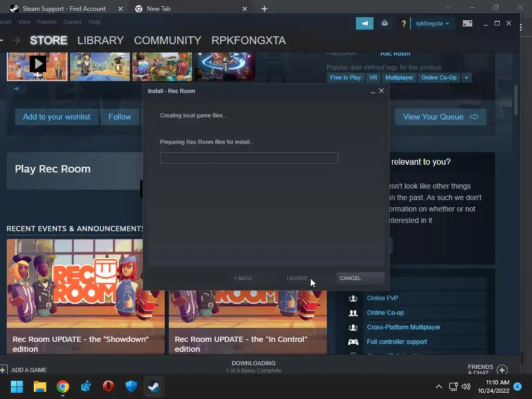Open the COMMUNITY tab

168,41
